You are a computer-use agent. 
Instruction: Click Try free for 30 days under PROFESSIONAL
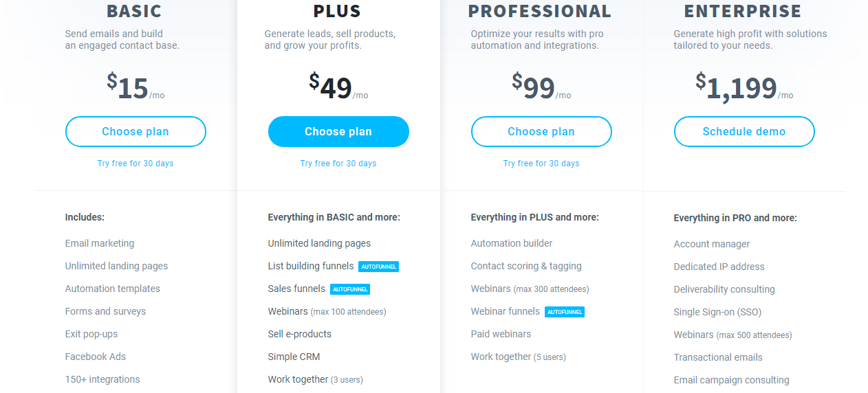[x=541, y=164]
